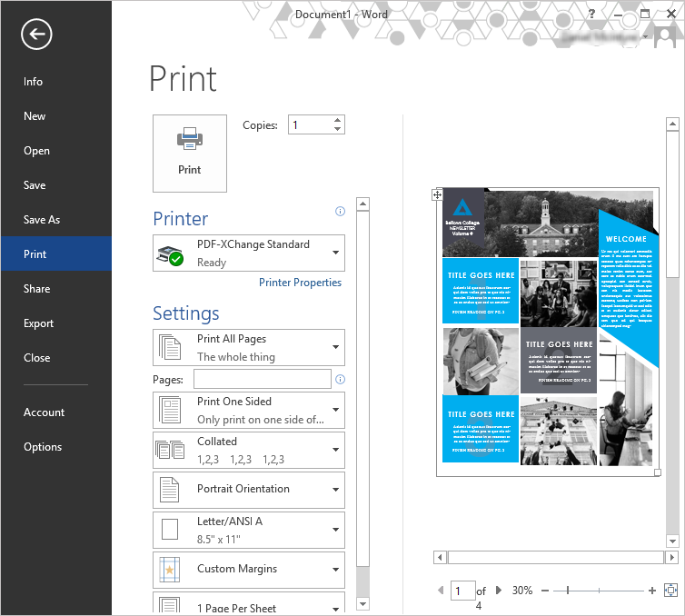Select Export in the Backstage menu
This screenshot has width=685, height=616.
point(38,323)
